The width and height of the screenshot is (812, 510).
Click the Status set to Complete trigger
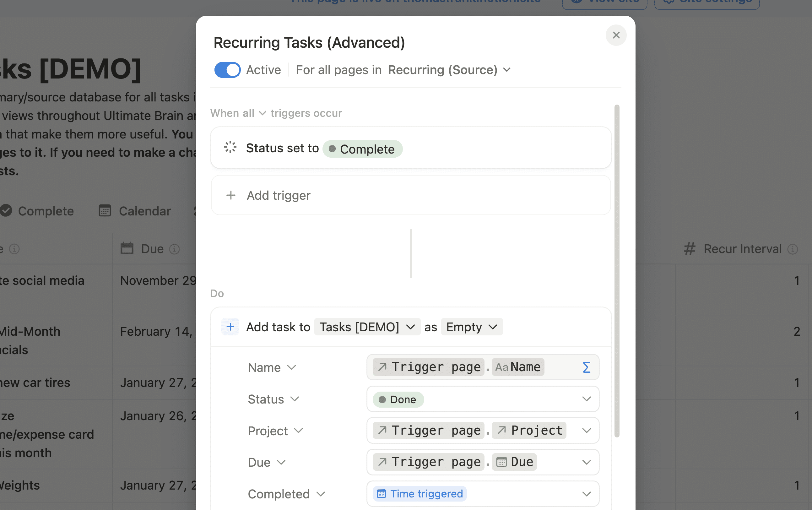(x=411, y=148)
